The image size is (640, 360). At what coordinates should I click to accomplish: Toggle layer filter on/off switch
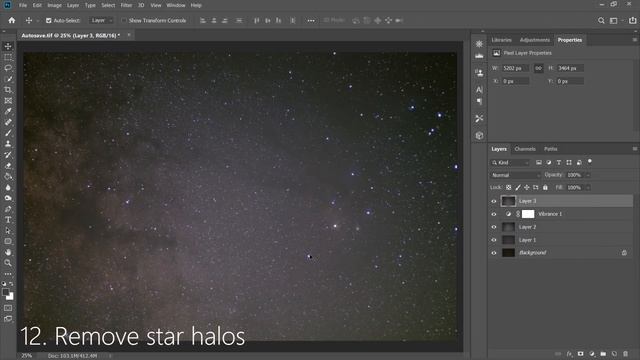tap(590, 162)
